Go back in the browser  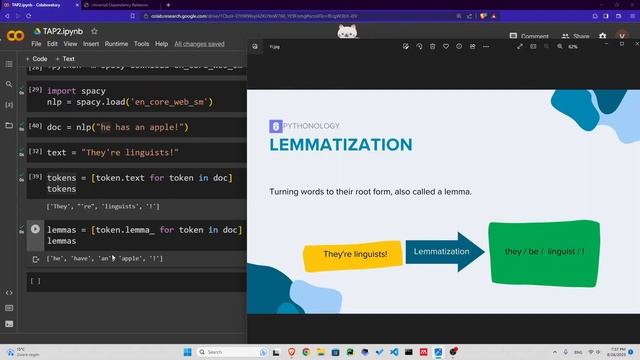7,16
